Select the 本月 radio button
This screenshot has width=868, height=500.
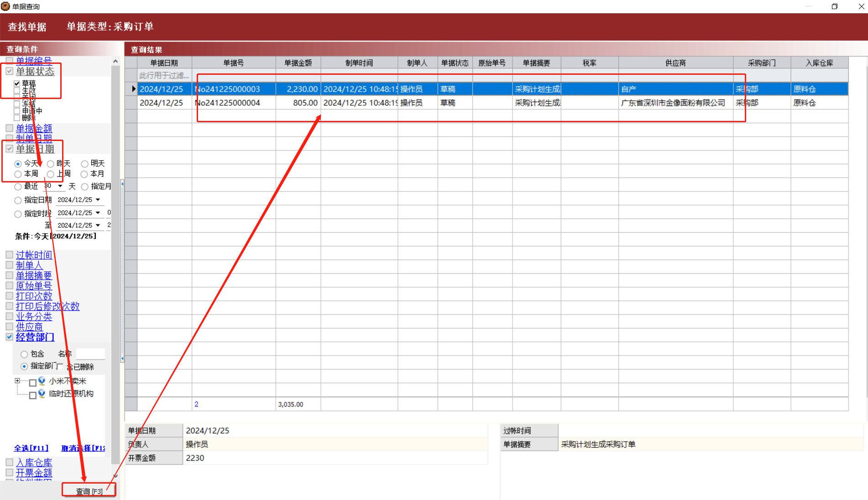point(84,174)
